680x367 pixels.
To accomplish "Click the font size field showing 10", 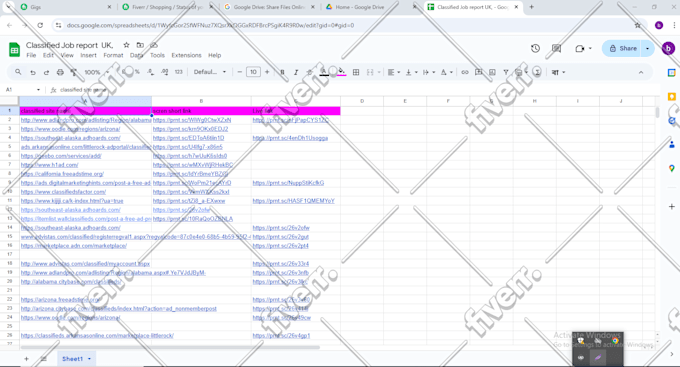I will pyautogui.click(x=253, y=72).
